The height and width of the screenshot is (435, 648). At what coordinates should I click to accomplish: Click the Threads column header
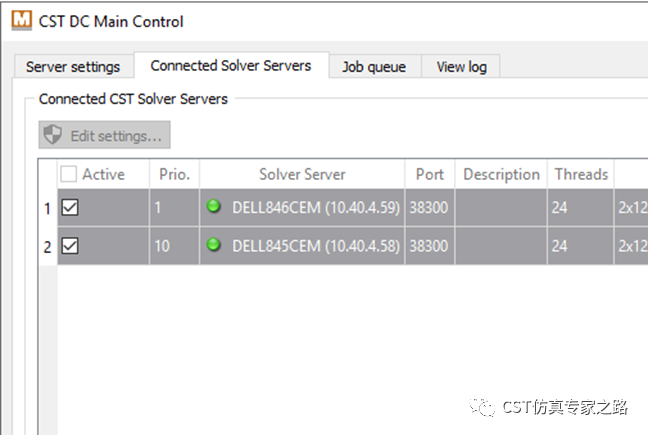pyautogui.click(x=581, y=174)
